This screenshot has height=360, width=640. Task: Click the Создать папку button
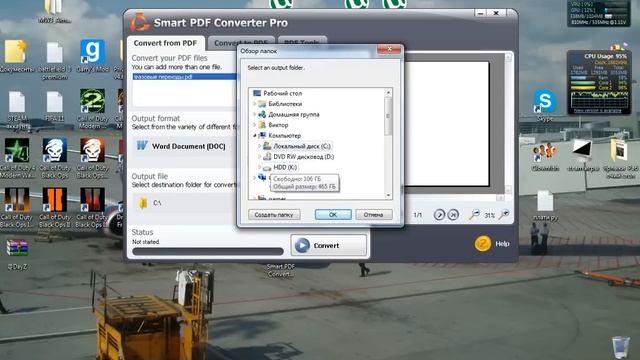coord(274,215)
